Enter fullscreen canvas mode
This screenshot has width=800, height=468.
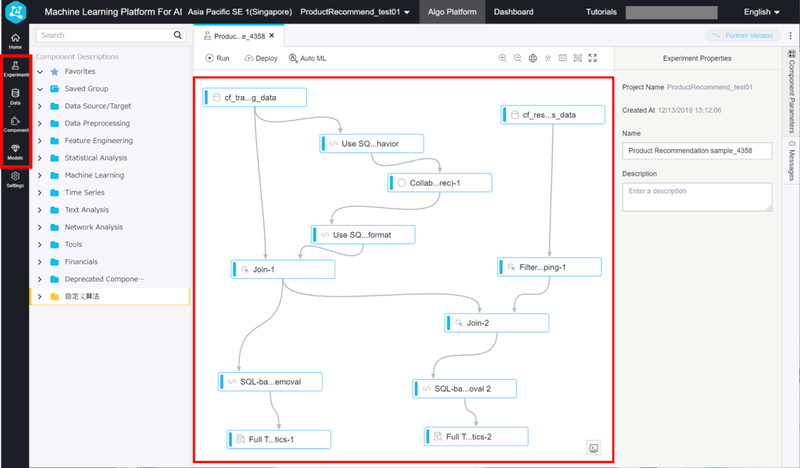pos(593,59)
